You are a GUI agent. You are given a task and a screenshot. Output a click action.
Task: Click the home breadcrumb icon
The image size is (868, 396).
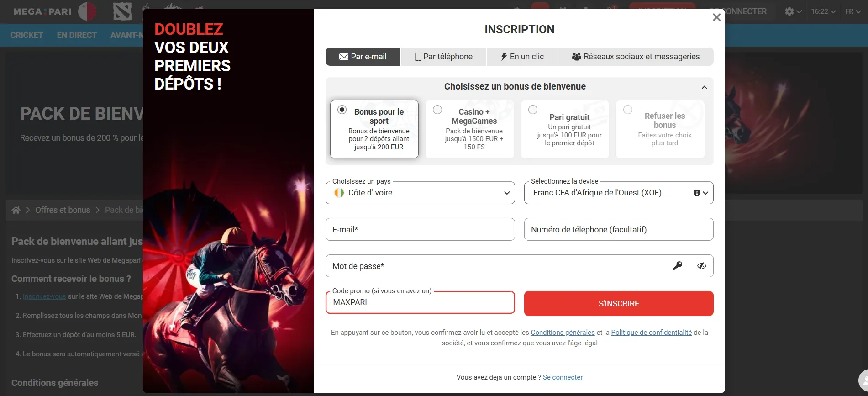point(16,210)
